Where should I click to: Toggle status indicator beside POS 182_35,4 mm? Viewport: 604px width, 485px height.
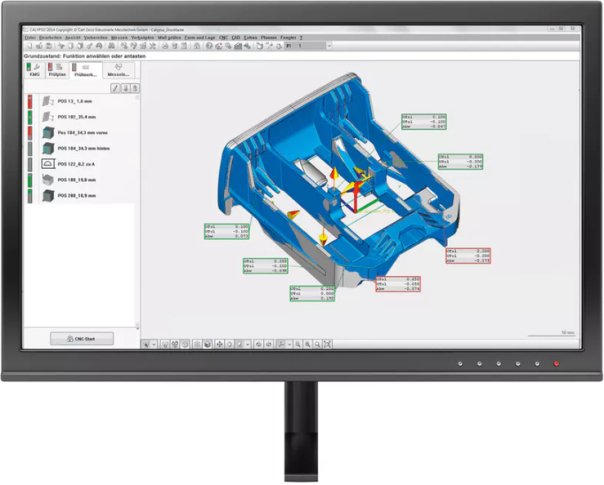[x=31, y=117]
